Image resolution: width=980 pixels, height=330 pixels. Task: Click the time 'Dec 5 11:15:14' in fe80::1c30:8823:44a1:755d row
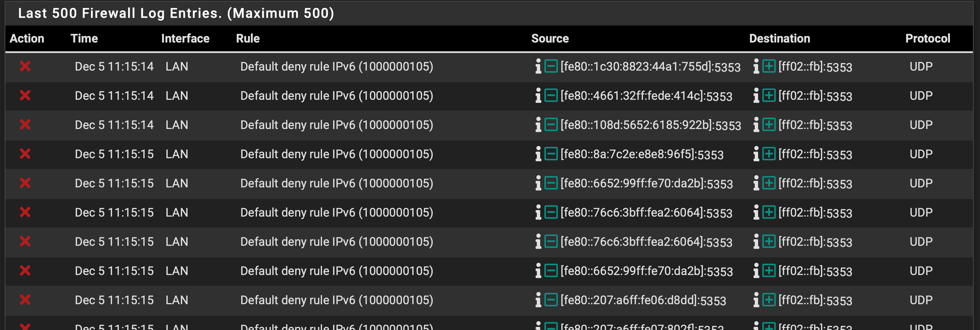pos(114,67)
